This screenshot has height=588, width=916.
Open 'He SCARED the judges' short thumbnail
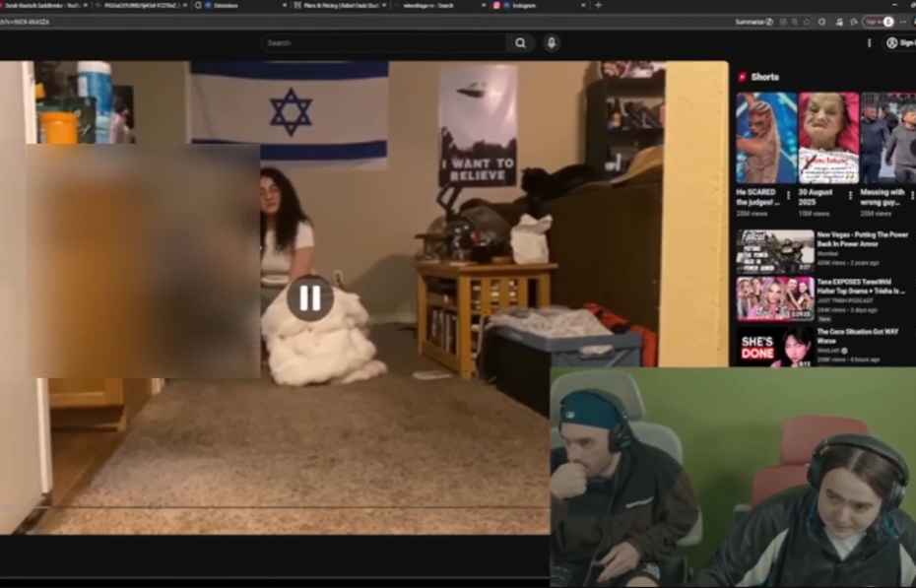pyautogui.click(x=766, y=138)
